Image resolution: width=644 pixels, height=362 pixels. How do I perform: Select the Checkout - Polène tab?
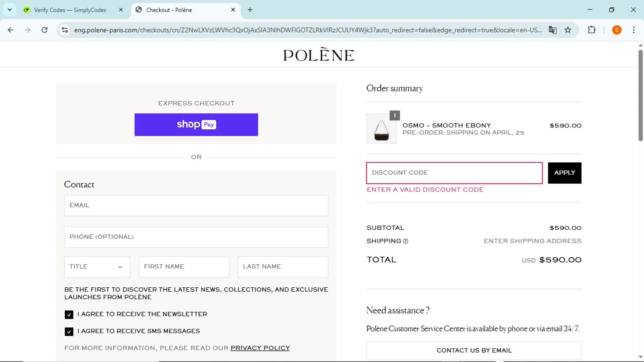[x=186, y=10]
